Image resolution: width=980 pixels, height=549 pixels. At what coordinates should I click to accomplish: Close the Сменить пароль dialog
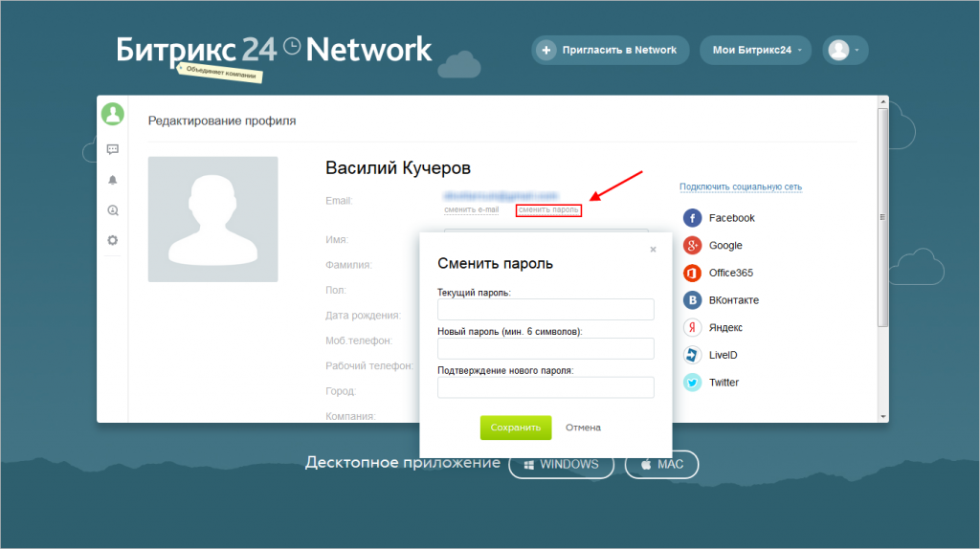653,250
